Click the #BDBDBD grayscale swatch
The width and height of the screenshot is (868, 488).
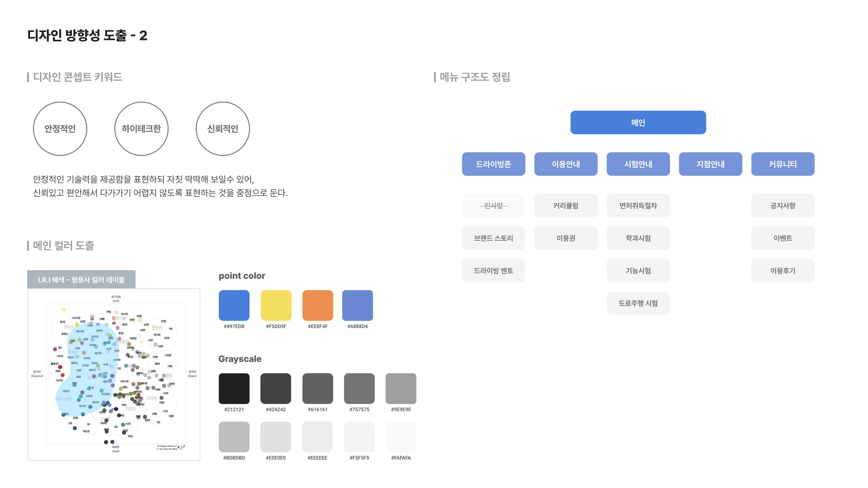pos(234,437)
